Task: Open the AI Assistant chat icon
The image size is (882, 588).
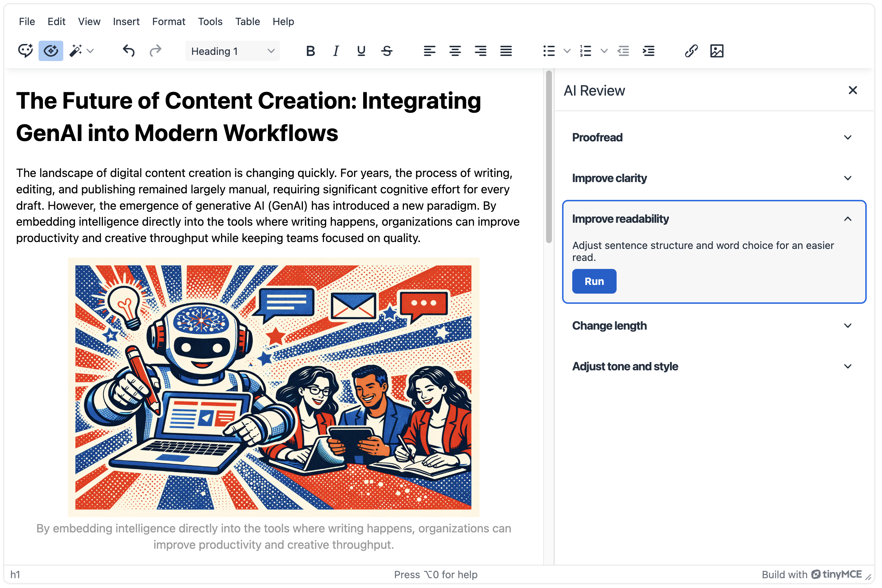Action: pos(25,51)
